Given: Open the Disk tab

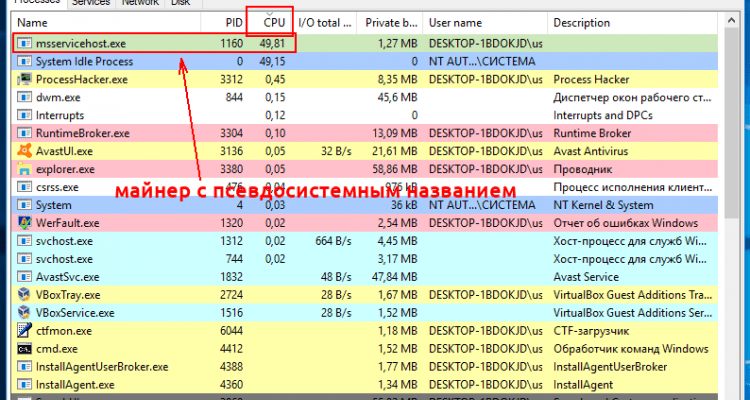Looking at the screenshot, I should pyautogui.click(x=183, y=3).
